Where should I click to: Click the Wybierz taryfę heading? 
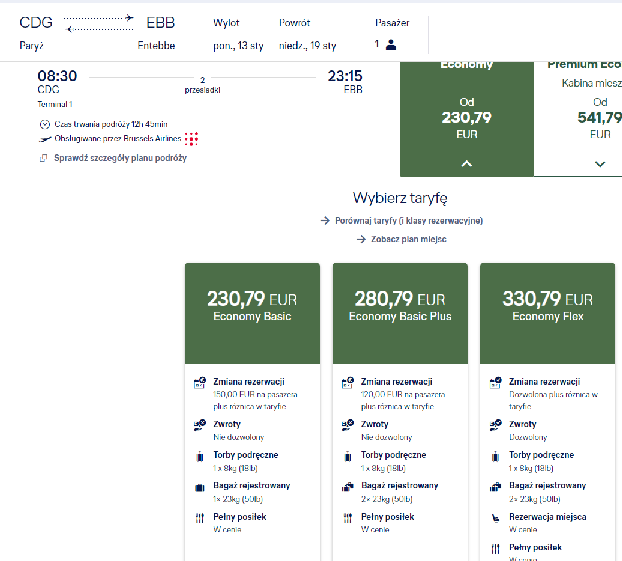pyautogui.click(x=400, y=198)
